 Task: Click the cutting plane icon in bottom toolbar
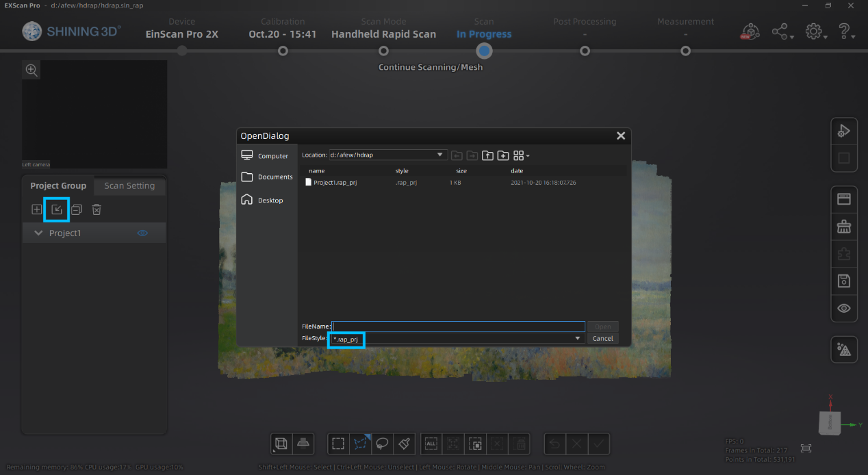point(304,444)
